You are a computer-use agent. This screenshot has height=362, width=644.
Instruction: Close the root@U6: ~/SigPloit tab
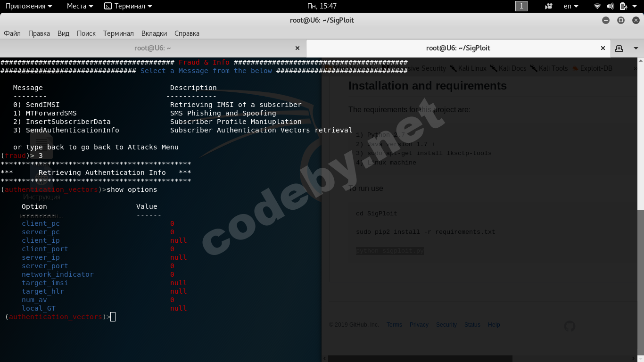[x=603, y=48]
